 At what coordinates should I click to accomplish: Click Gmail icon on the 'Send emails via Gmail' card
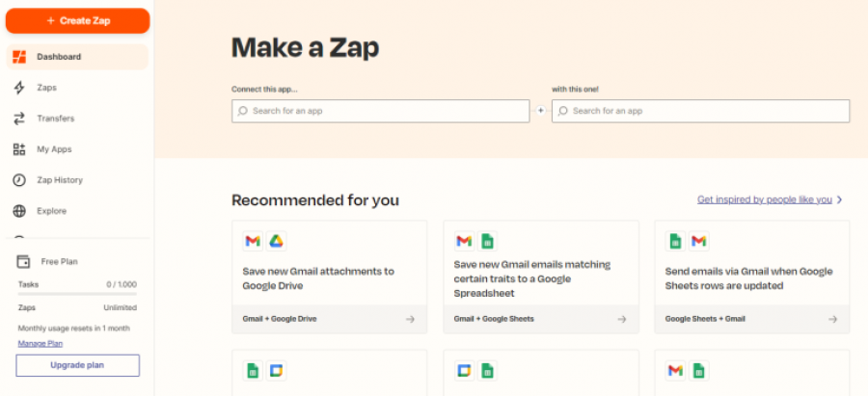pos(699,241)
